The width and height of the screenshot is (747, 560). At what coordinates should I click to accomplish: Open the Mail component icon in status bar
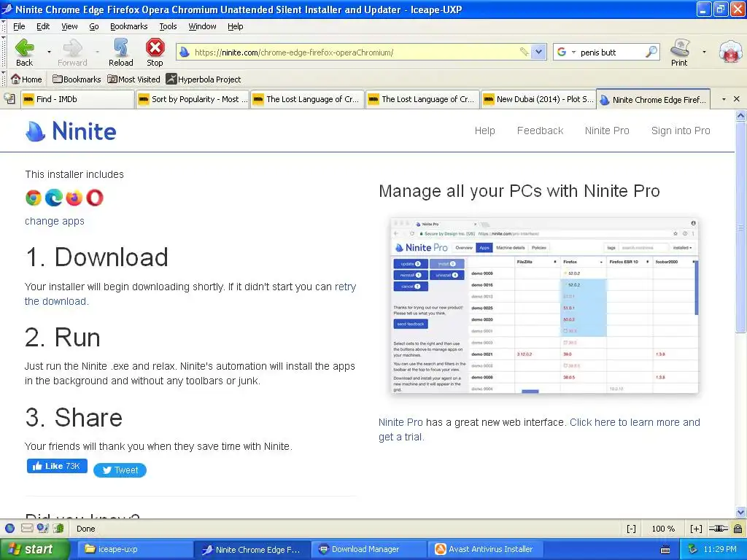pos(27,528)
